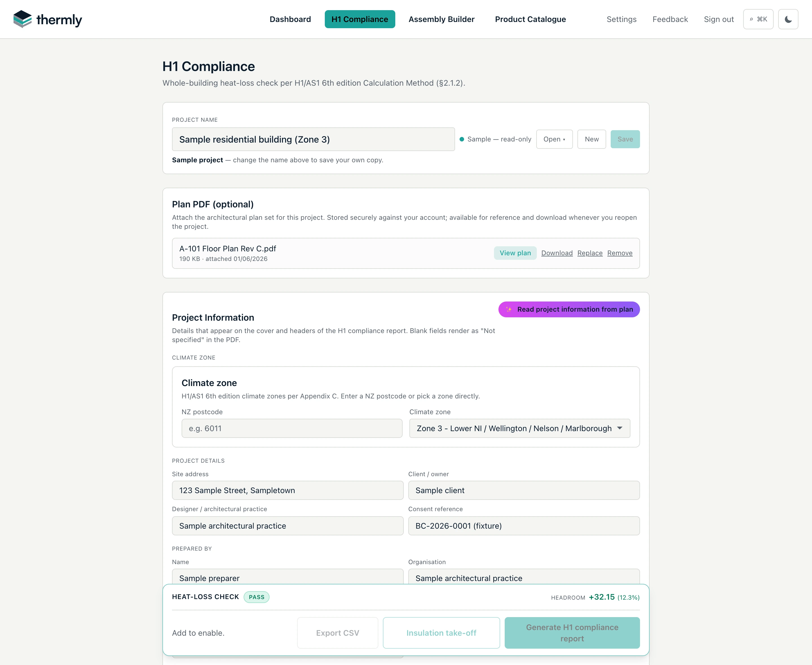The image size is (812, 665).
Task: Edit the Consent reference field
Action: point(524,526)
